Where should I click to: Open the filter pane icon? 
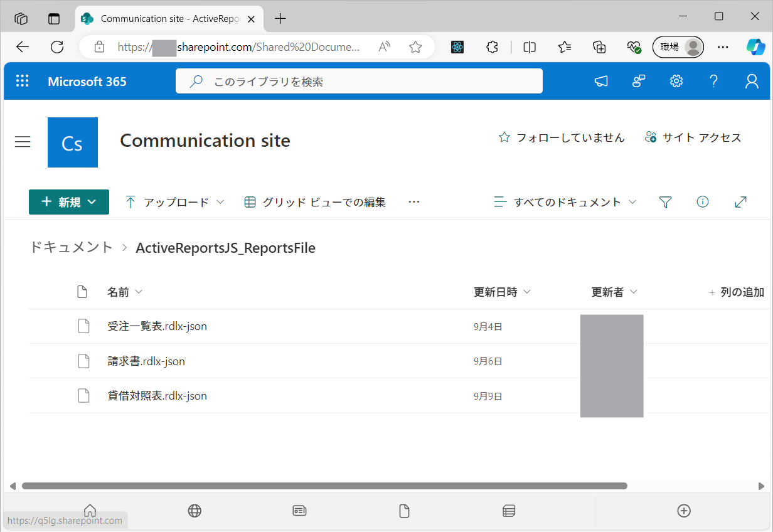click(666, 202)
